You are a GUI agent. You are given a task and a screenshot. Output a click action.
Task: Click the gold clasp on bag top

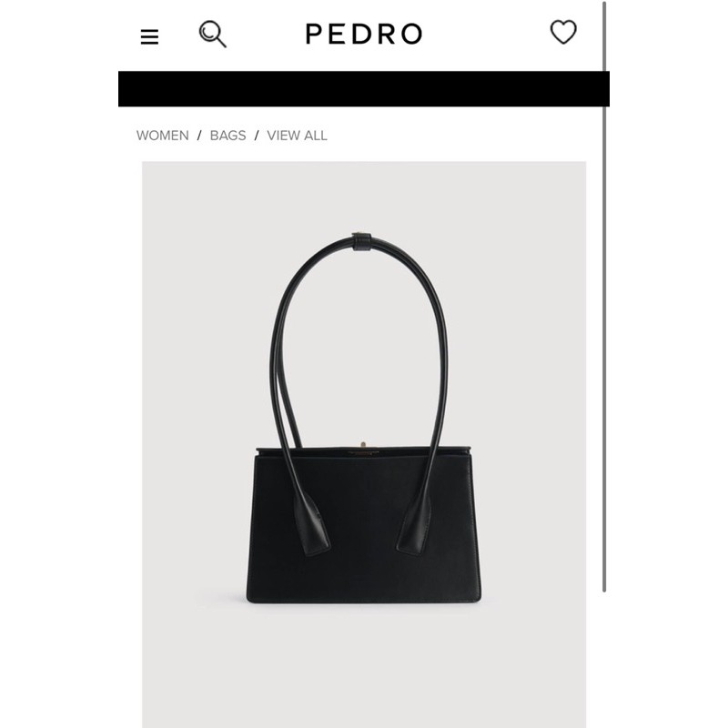coord(363,445)
